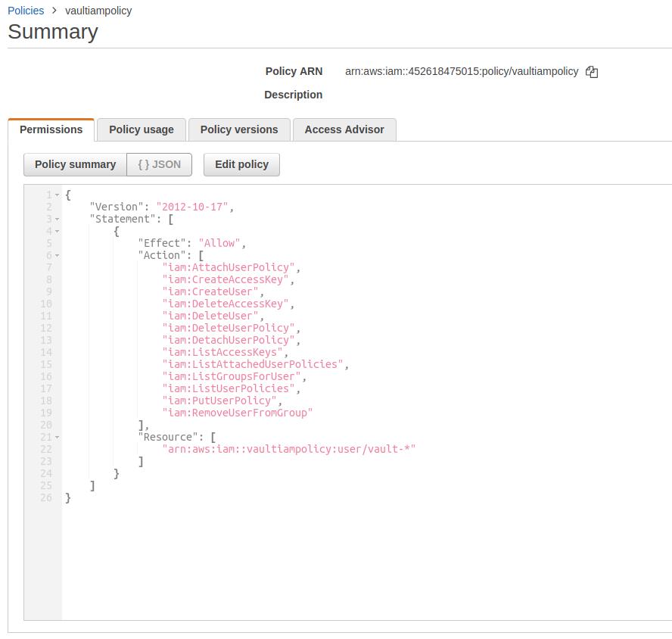
Task: Click the "Action" key in the JSON
Action: 162,256
